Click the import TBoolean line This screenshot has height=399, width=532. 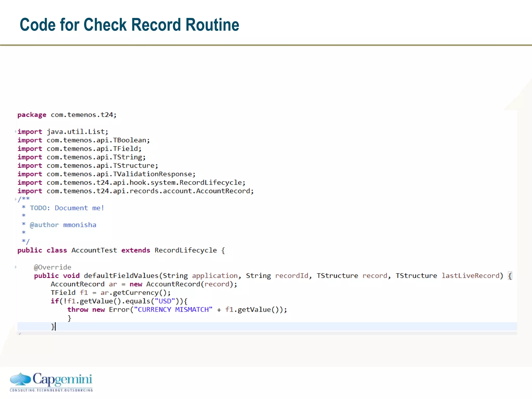coord(84,140)
